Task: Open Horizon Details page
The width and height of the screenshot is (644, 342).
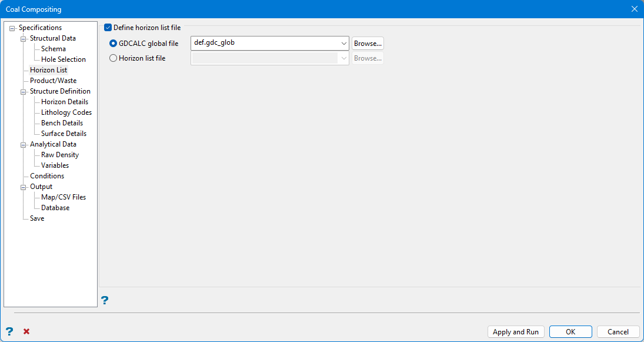Action: 65,102
